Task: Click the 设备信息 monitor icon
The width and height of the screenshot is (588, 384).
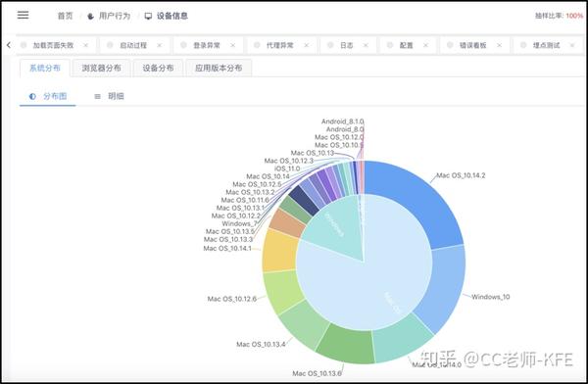Action: coord(149,16)
